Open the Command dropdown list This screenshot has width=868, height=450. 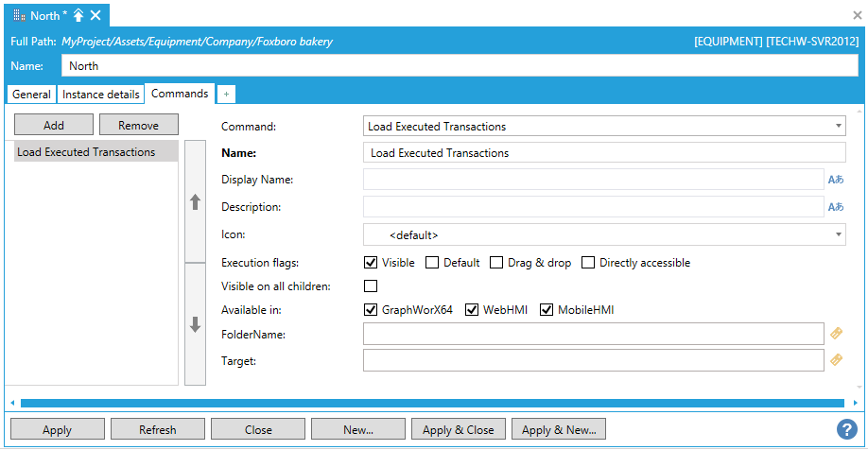coord(840,127)
